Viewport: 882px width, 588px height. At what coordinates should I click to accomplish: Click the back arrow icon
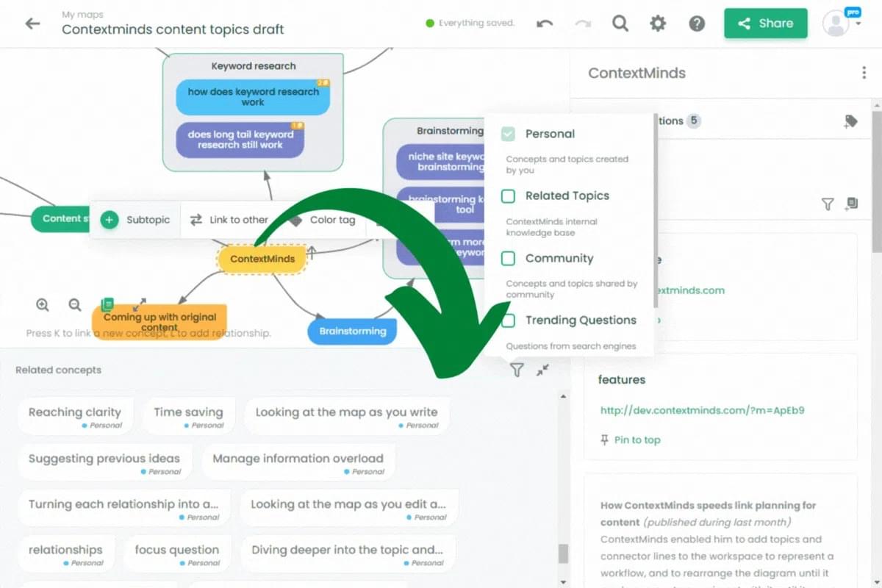(x=32, y=24)
